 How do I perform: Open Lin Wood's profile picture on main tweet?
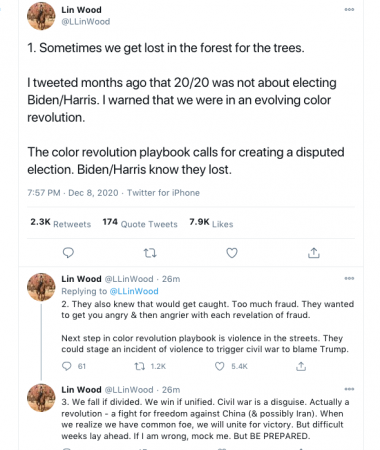(x=41, y=16)
